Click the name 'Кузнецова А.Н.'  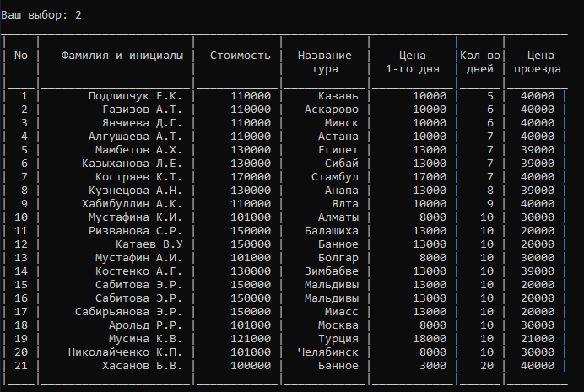(x=136, y=191)
